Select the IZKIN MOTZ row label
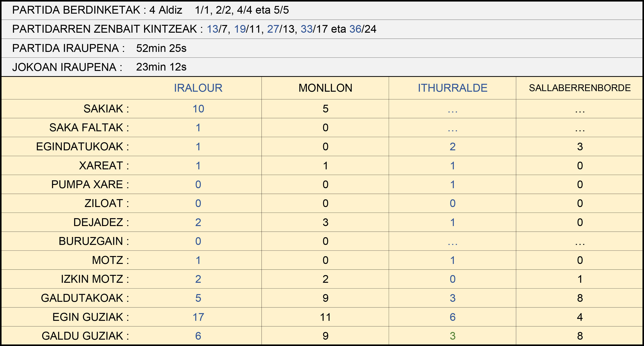644x346 pixels. 95,279
